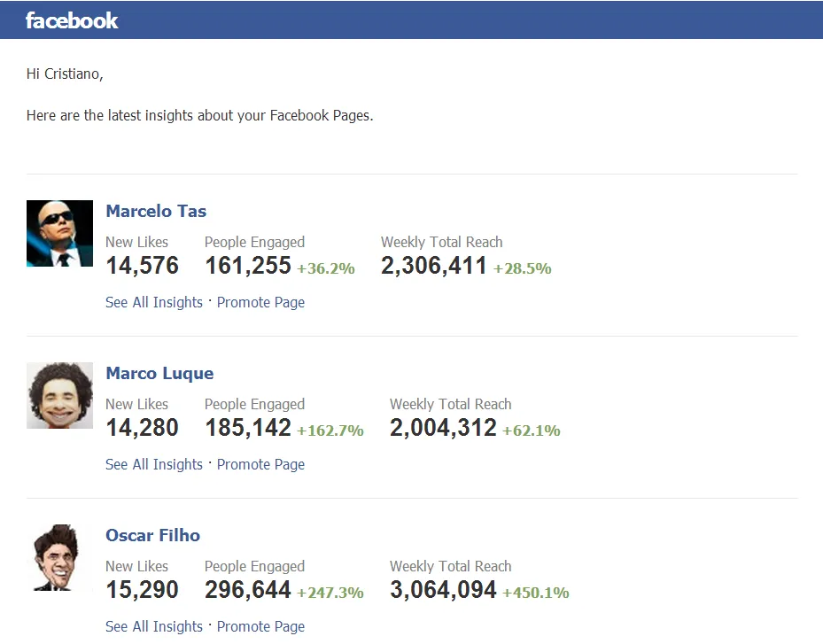Click Oscar Filho 'New Likes' label
The width and height of the screenshot is (823, 644).
click(x=137, y=566)
